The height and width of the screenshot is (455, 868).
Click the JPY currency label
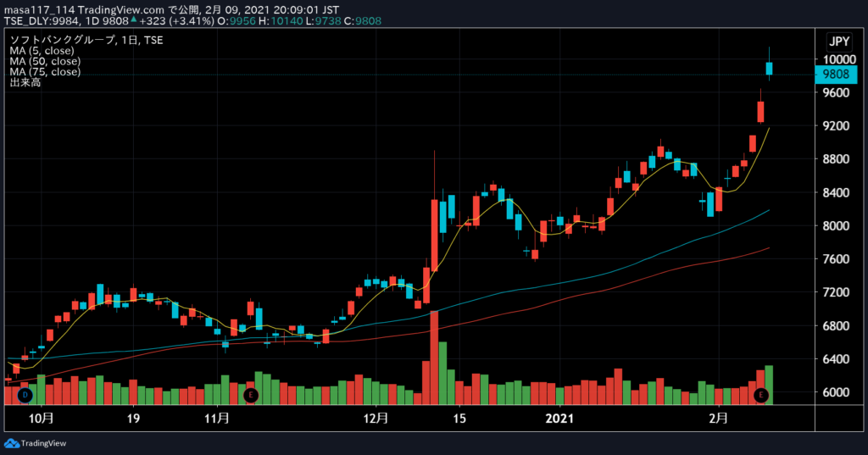pos(838,42)
